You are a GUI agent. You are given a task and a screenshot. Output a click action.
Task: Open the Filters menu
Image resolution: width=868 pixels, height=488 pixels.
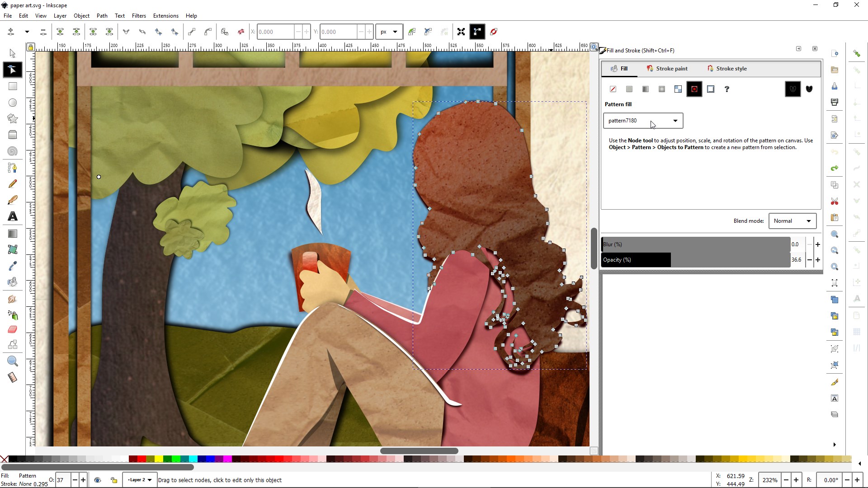(138, 15)
